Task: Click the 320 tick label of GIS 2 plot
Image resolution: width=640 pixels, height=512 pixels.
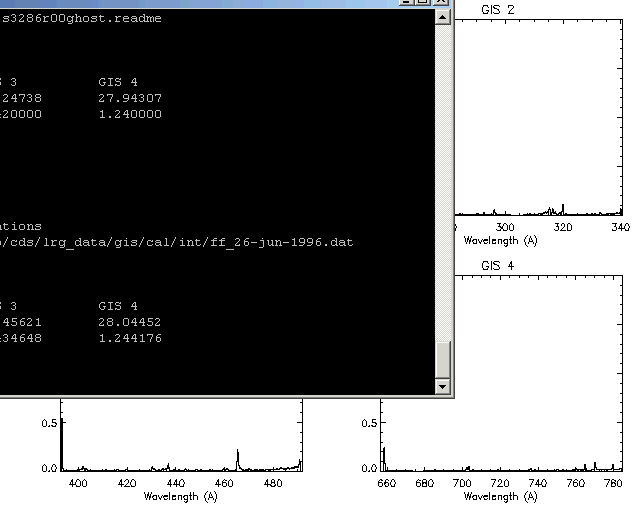Action: 563,227
